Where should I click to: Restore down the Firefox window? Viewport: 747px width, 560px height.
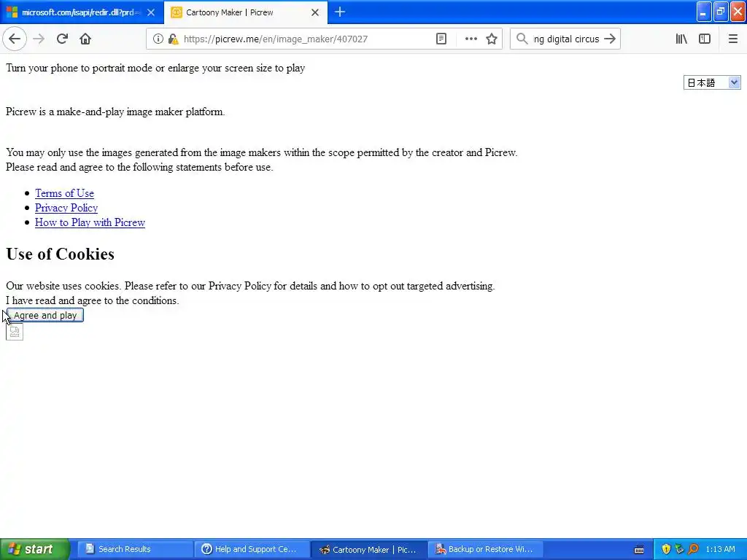pyautogui.click(x=721, y=12)
